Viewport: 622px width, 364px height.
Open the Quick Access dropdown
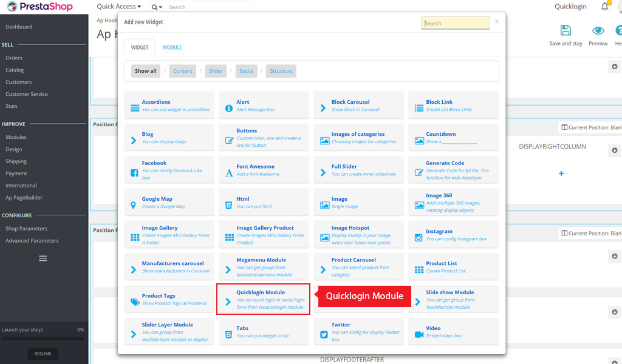[x=119, y=7]
